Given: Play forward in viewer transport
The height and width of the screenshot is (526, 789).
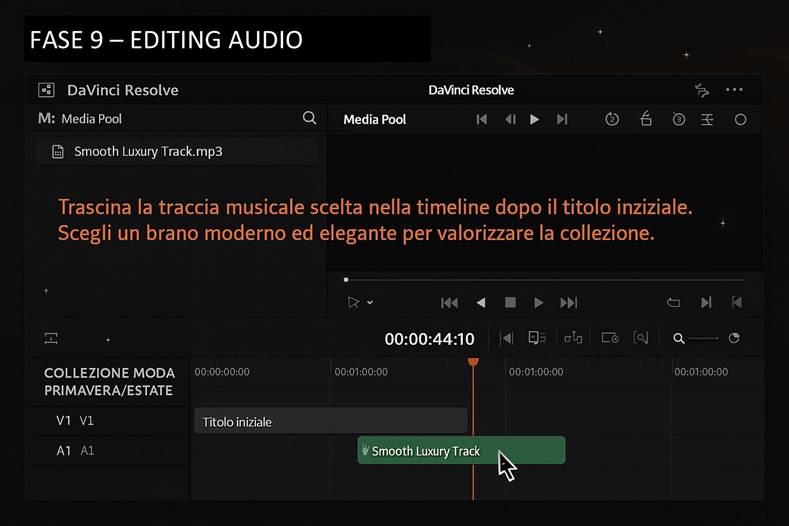Looking at the screenshot, I should pos(538,303).
